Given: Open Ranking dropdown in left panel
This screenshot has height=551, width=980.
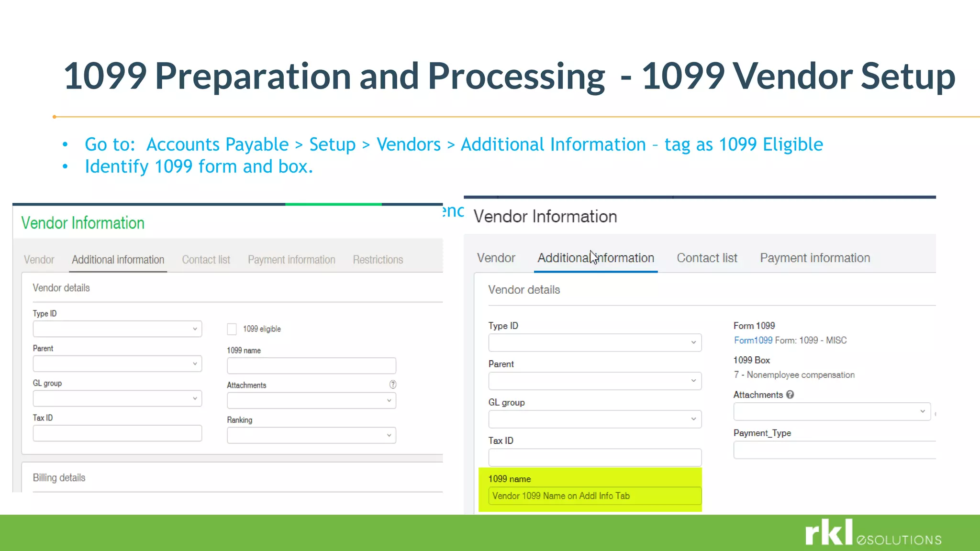Looking at the screenshot, I should tap(312, 435).
